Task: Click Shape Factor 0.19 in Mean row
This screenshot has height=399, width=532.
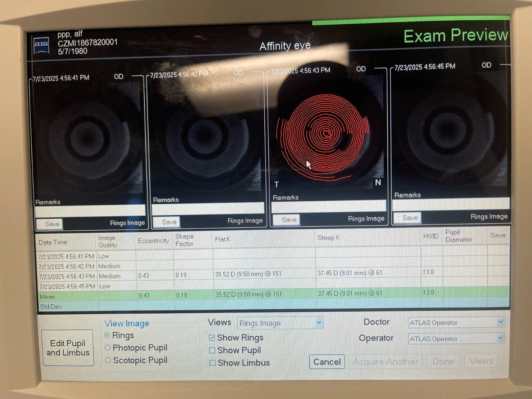Action: click(x=182, y=295)
